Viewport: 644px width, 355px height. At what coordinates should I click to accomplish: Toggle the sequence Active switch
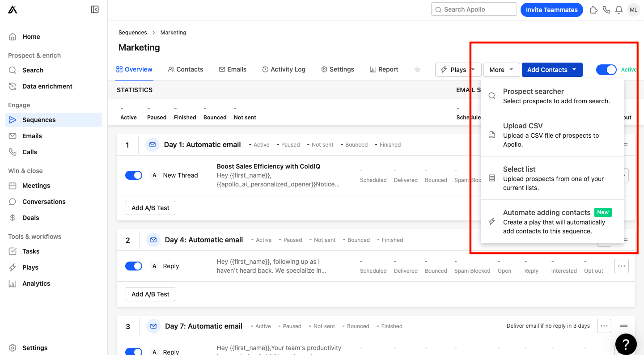(606, 70)
